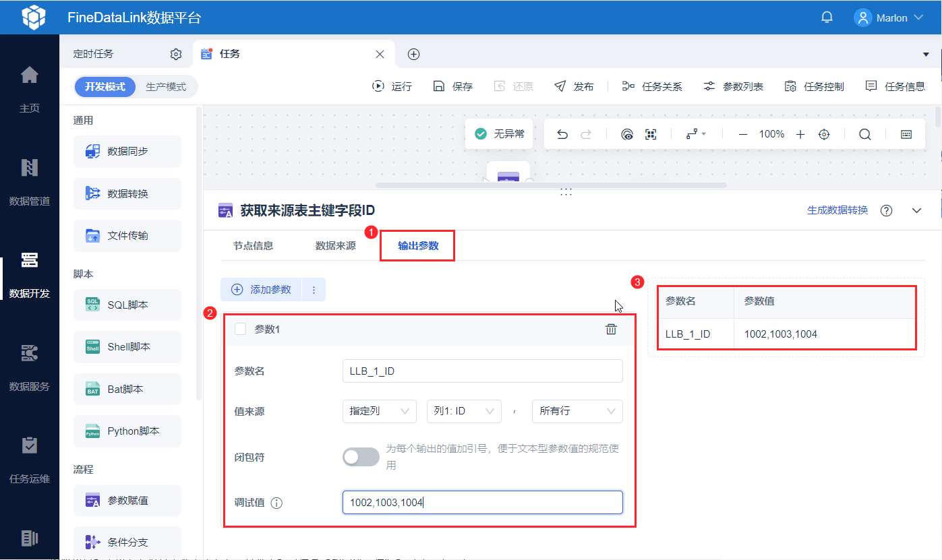Open the 定时任务 settings gear

(176, 54)
